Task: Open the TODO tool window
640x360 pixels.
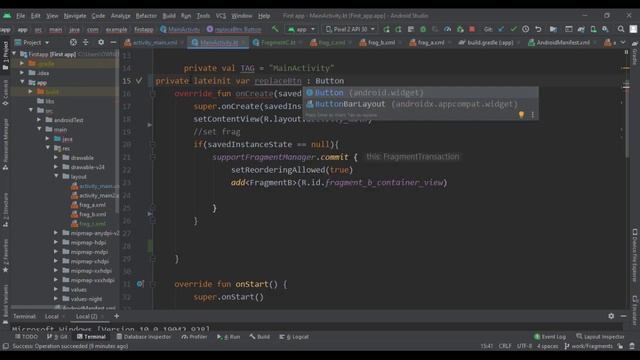Action: pyautogui.click(x=26, y=337)
